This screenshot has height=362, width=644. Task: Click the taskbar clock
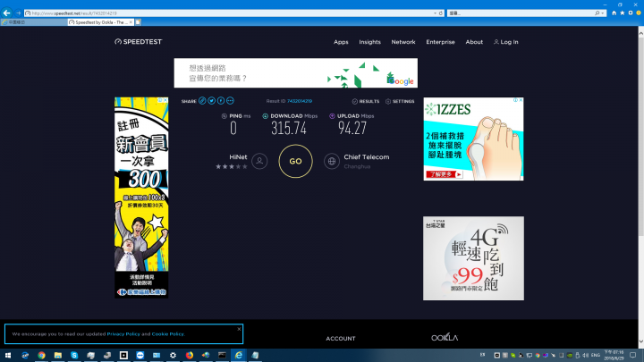point(614,355)
